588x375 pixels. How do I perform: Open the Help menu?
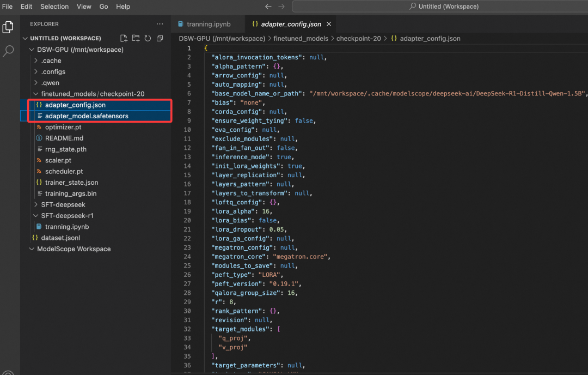[123, 7]
